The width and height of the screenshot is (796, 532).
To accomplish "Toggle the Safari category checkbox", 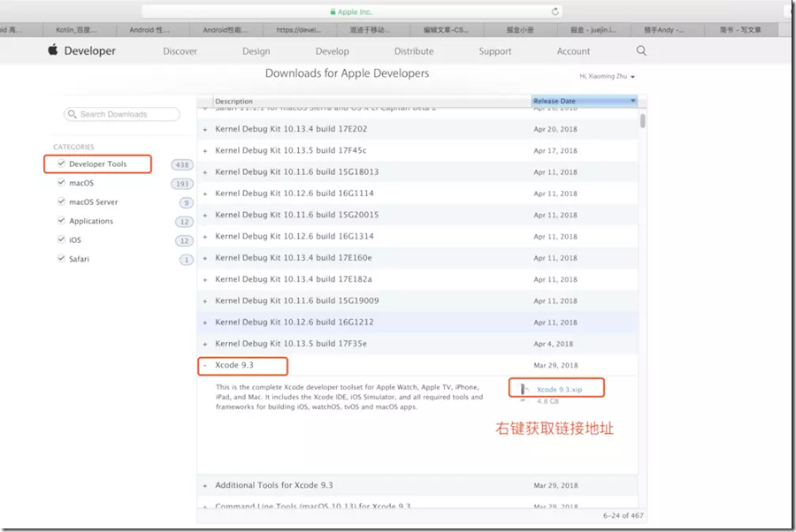I will click(61, 259).
